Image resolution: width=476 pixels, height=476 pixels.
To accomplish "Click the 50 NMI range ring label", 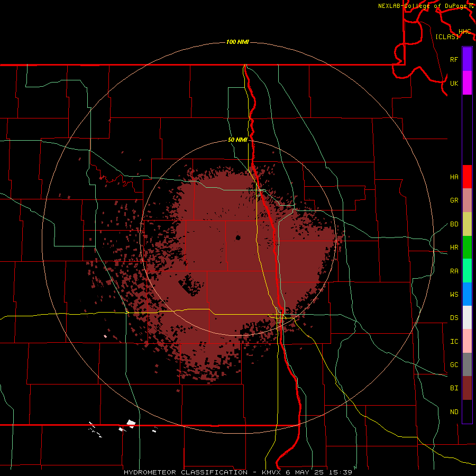I will point(237,140).
